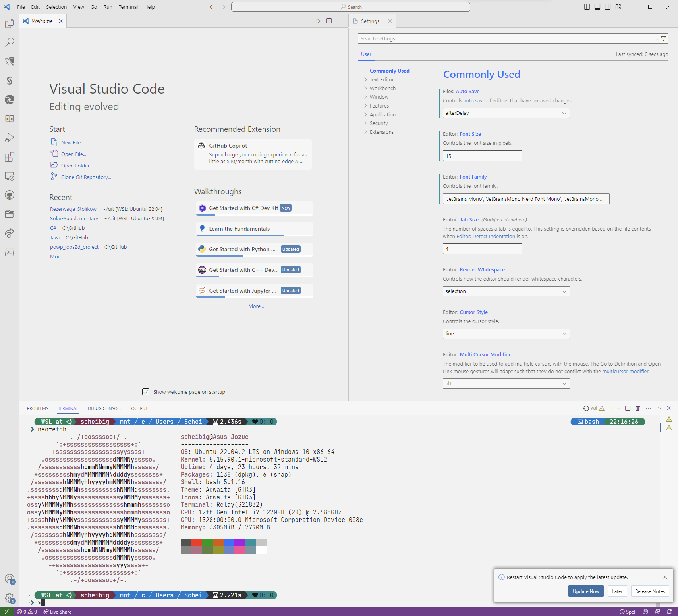This screenshot has width=678, height=616.
Task: Open the Render Whitespace dropdown showing selection
Action: pos(506,291)
